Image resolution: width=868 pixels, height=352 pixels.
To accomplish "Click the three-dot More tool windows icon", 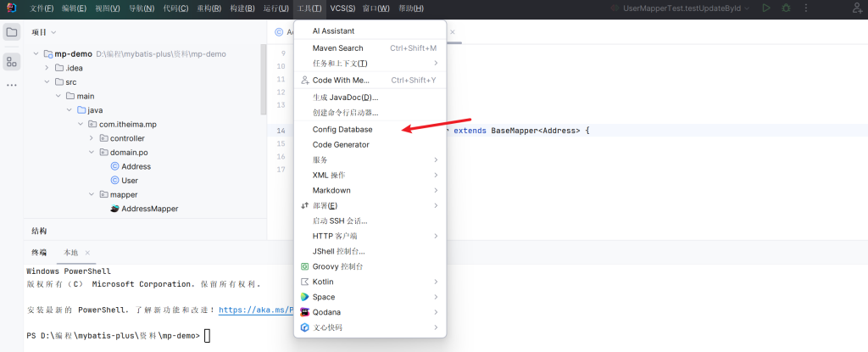I will 12,86.
